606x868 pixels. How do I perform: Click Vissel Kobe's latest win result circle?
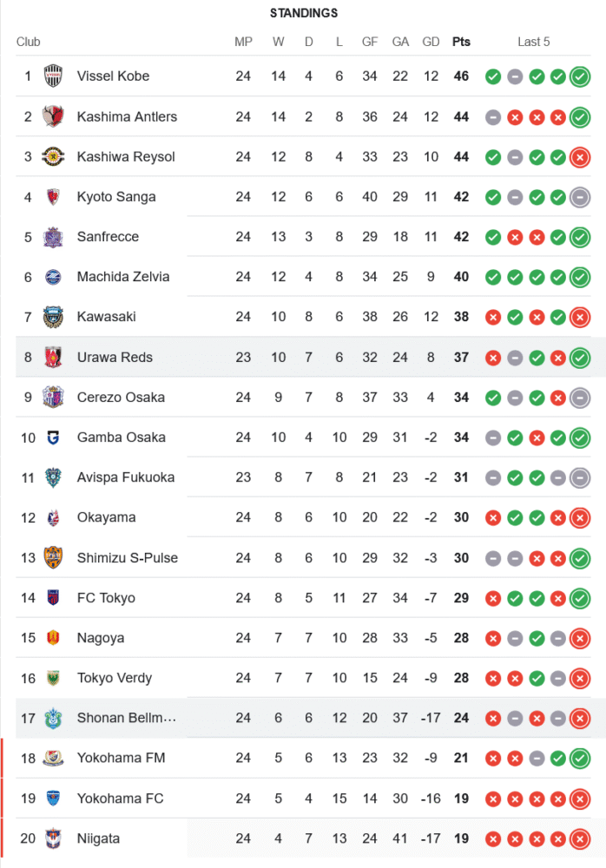click(580, 76)
